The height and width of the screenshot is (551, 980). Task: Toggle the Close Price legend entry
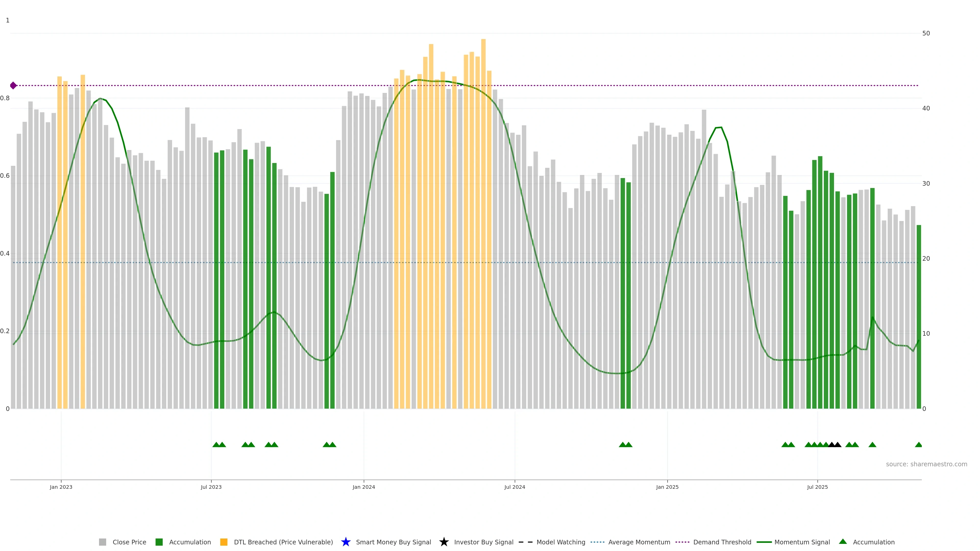[129, 542]
